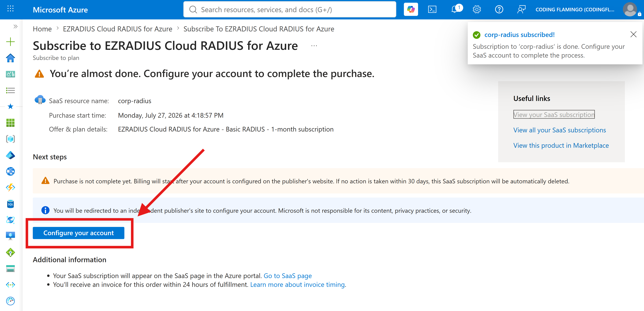Open App Services globe icon
The height and width of the screenshot is (311, 644).
[x=10, y=171]
